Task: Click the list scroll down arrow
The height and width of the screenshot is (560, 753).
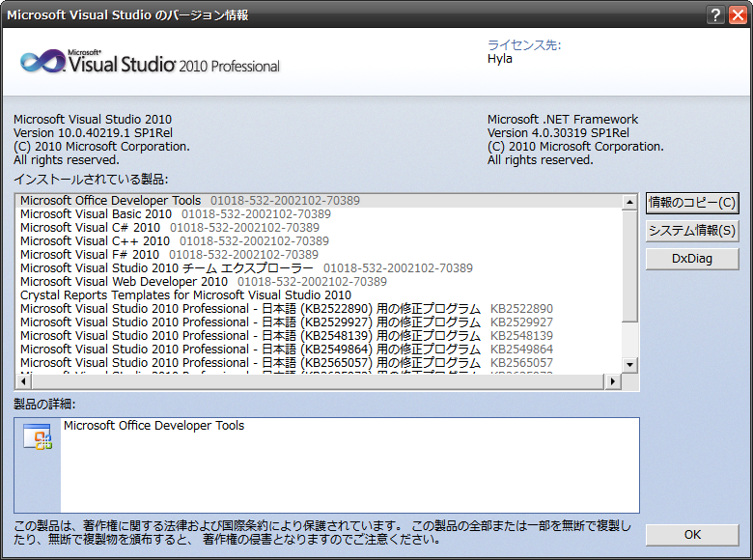Action: pos(629,365)
